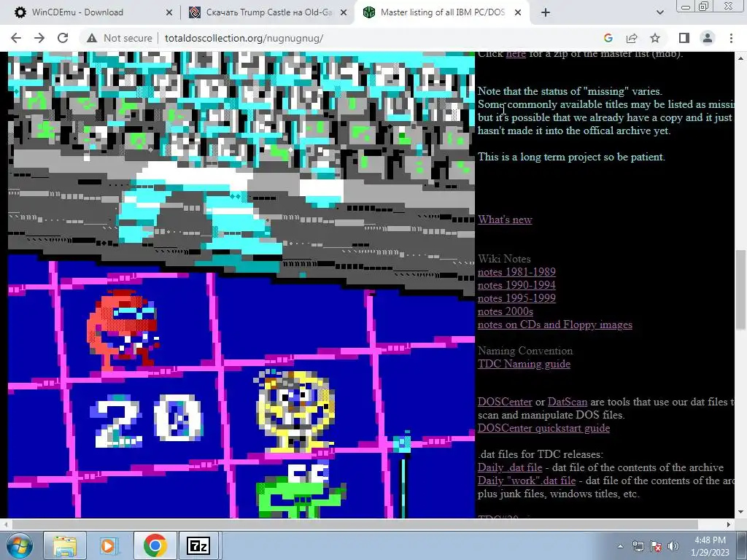
Task: Click the vertical scrollbar thumb
Action: (x=740, y=289)
